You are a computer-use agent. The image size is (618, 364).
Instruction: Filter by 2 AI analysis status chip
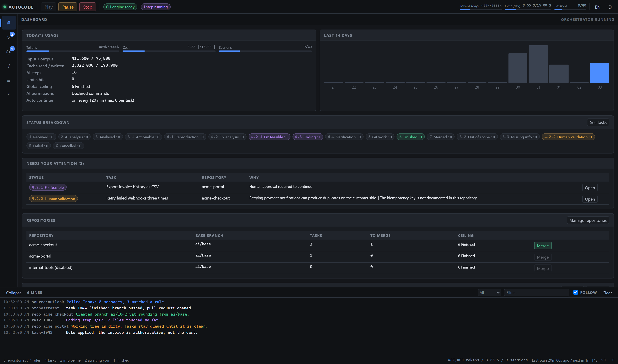click(x=74, y=137)
